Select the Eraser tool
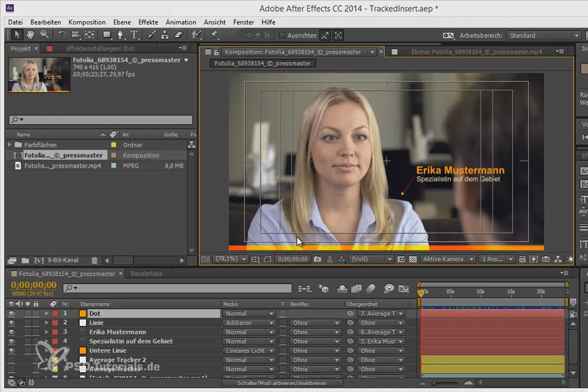 tap(178, 35)
